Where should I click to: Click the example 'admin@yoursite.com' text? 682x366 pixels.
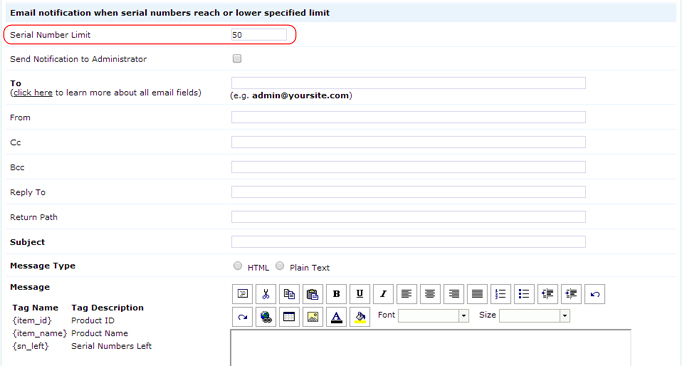301,95
